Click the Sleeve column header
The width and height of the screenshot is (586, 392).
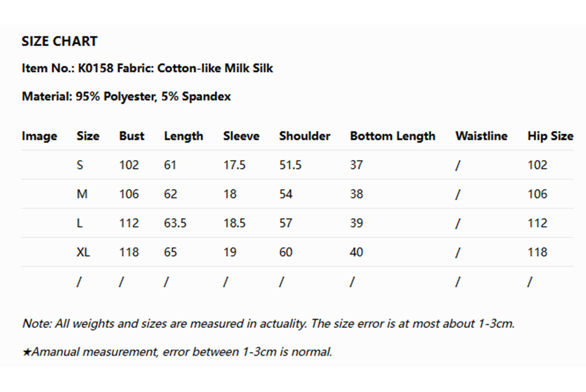pos(241,136)
